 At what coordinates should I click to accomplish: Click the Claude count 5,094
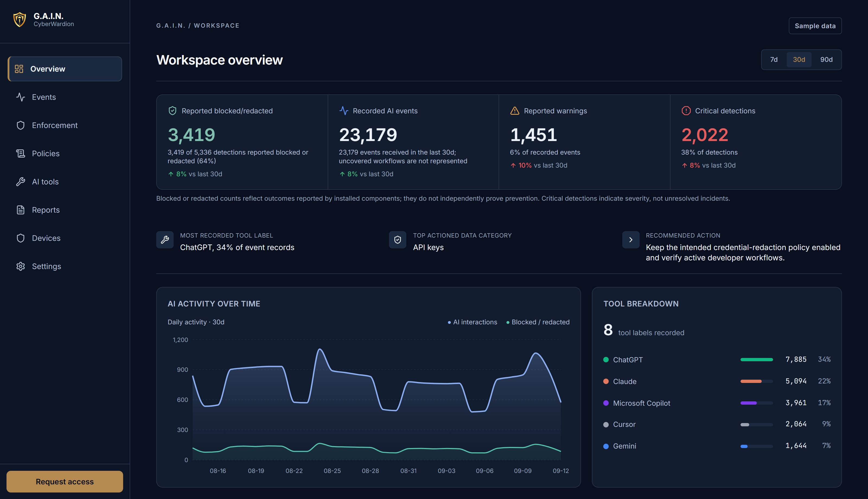pyautogui.click(x=796, y=381)
